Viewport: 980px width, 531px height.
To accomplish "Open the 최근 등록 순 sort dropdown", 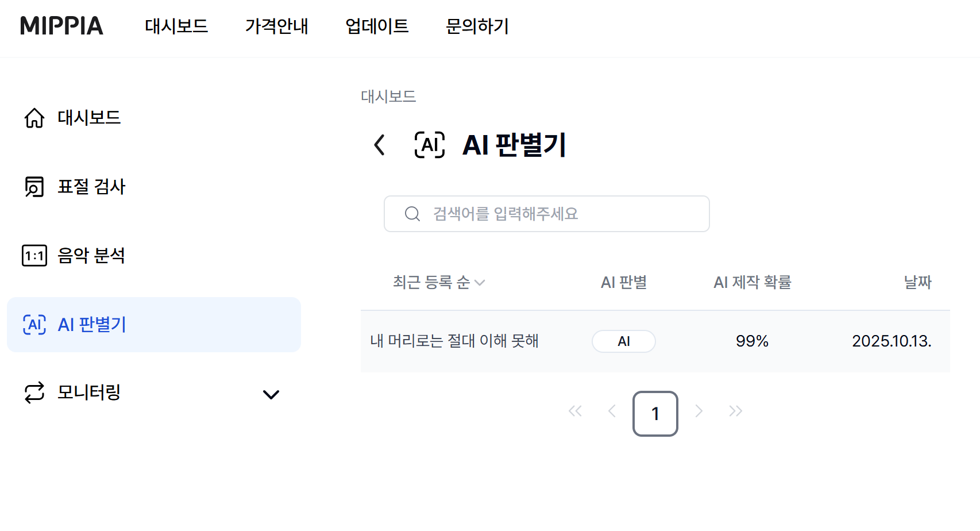I will pyautogui.click(x=439, y=282).
